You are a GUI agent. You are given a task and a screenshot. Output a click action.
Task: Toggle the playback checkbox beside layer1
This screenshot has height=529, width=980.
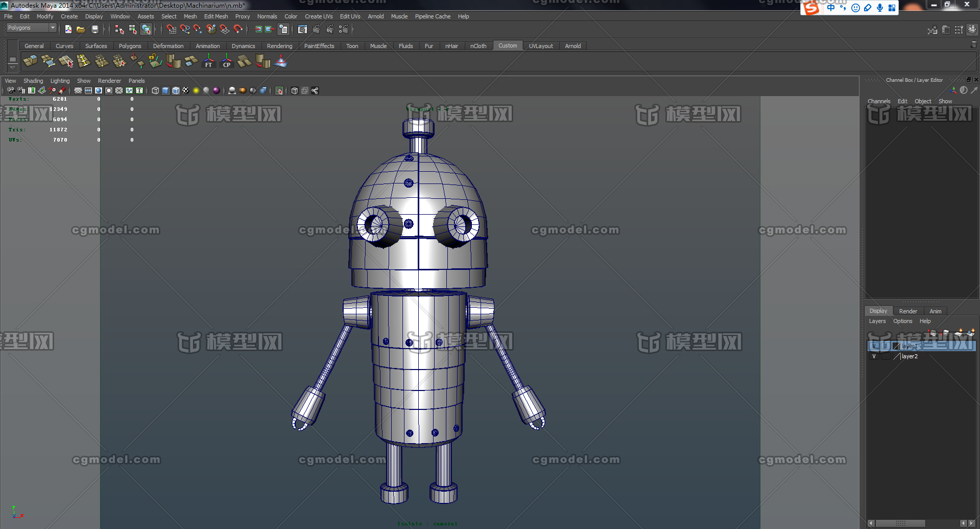886,346
